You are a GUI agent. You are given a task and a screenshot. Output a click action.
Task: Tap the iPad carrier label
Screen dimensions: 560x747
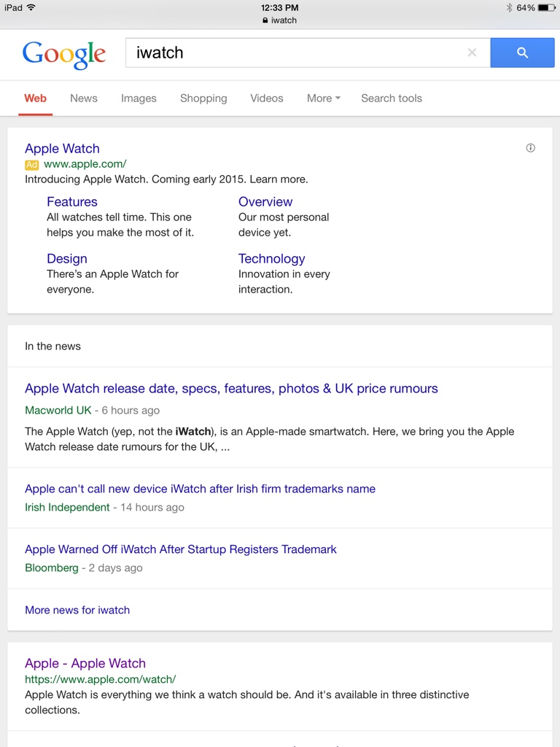(x=13, y=7)
